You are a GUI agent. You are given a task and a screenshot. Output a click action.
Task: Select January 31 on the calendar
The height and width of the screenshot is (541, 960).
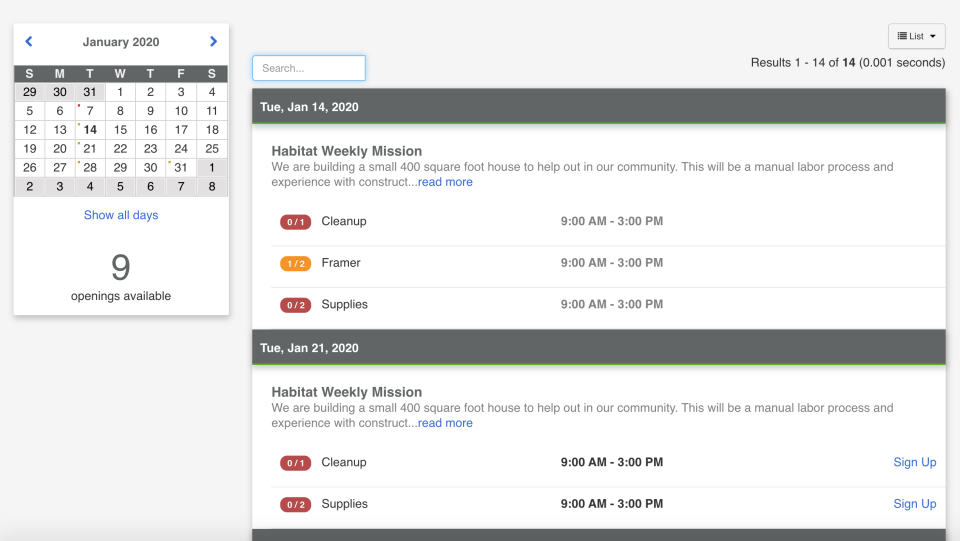tap(181, 168)
